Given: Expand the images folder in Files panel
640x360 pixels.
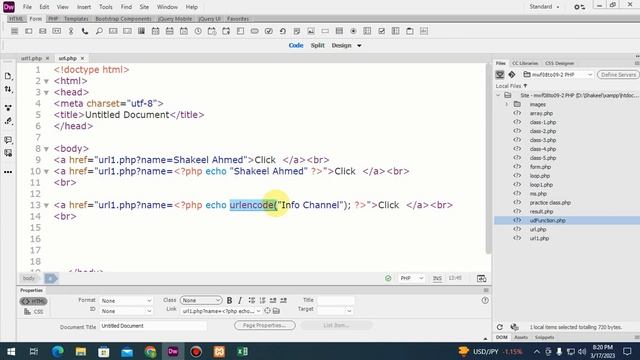Looking at the screenshot, I should tap(507, 104).
